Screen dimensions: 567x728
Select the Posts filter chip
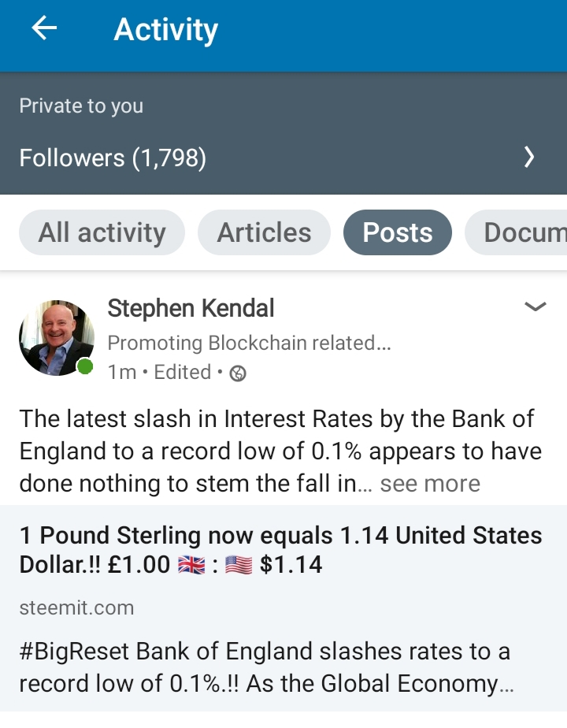tap(397, 232)
